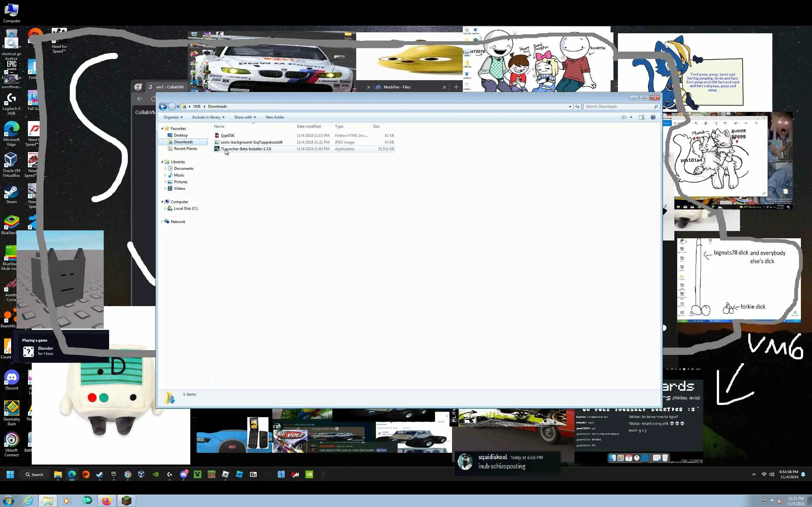Screen dimensions: 812x507
Task: Click the change view icon
Action: pyautogui.click(x=624, y=117)
